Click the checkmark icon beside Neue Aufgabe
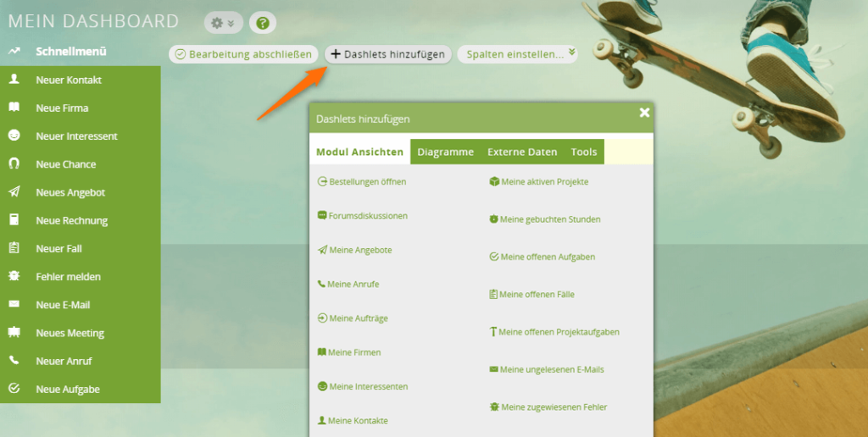The height and width of the screenshot is (437, 868). (14, 389)
